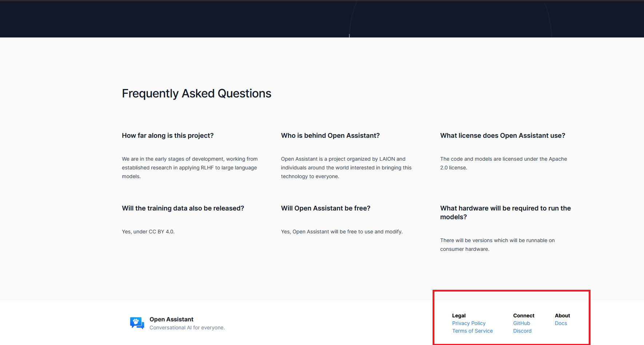The image size is (644, 345).
Task: Select the Frequently Asked Questions heading
Action: [196, 93]
